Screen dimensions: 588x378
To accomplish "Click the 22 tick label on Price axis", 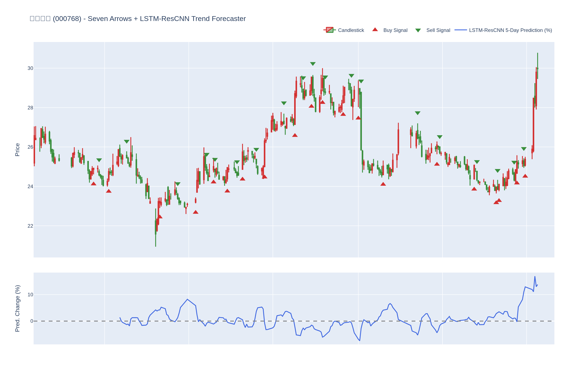I will [30, 226].
